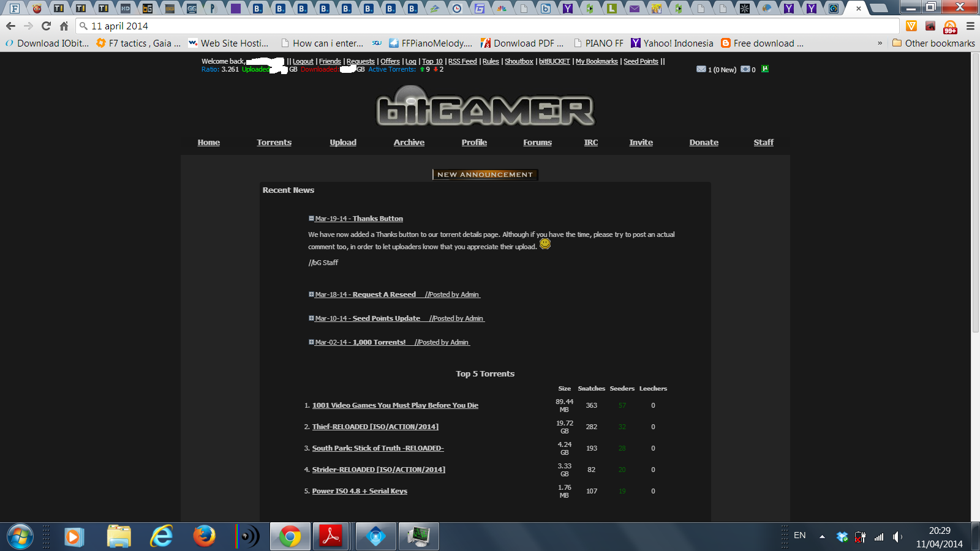Switch to the bG favicon tab
The image size is (980, 551).
(148, 9)
